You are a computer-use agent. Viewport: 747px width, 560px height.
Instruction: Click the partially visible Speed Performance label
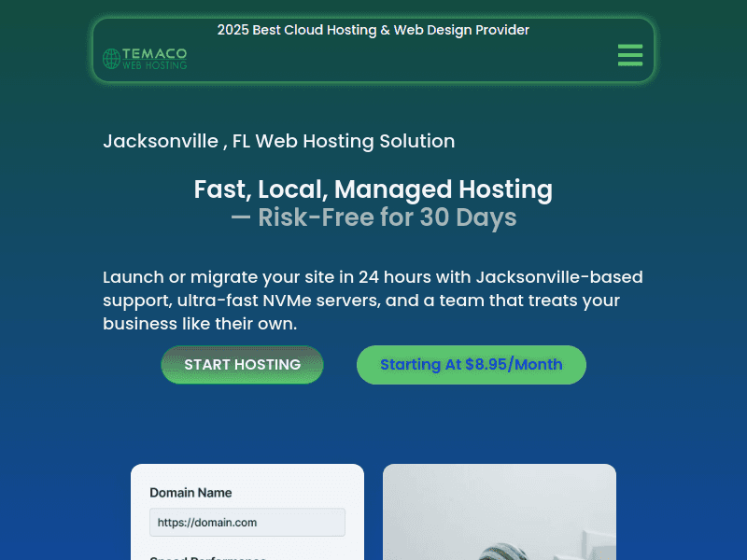[207, 557]
